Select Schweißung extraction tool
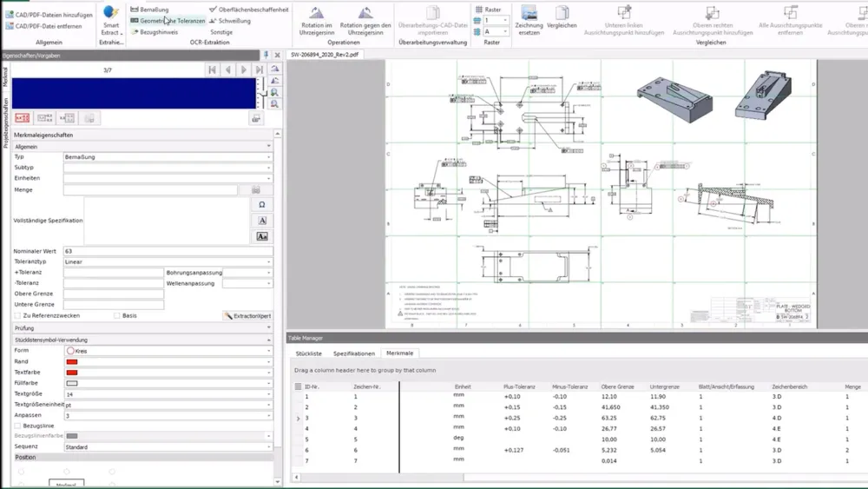The height and width of the screenshot is (489, 868). [230, 21]
